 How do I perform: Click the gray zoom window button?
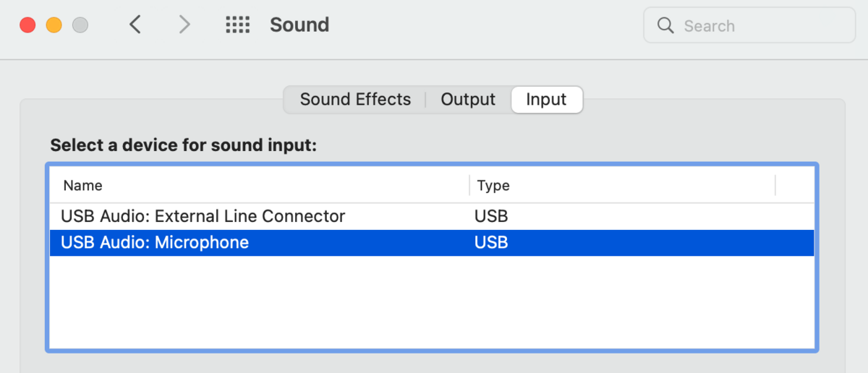(x=80, y=25)
